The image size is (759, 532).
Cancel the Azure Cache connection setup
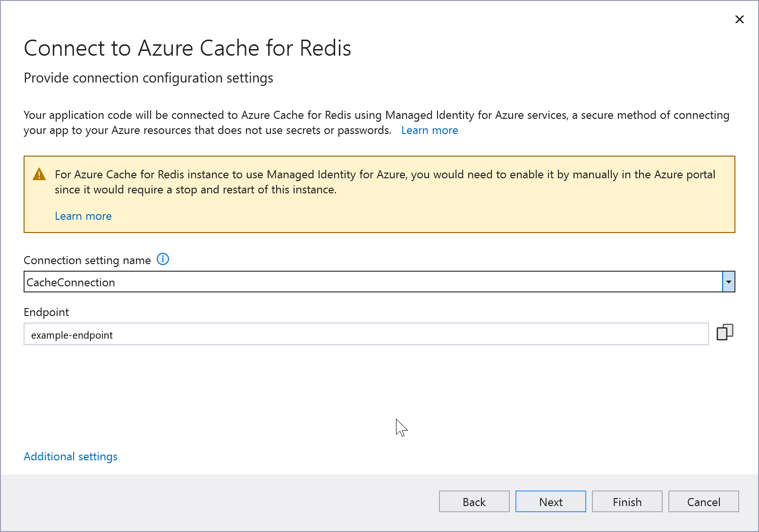pyautogui.click(x=703, y=501)
